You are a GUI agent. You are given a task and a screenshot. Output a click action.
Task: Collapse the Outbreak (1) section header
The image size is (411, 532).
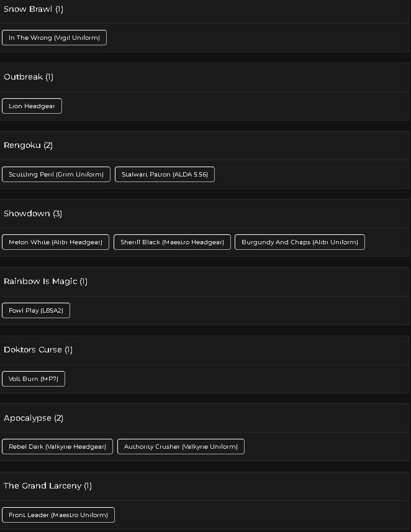(204, 77)
